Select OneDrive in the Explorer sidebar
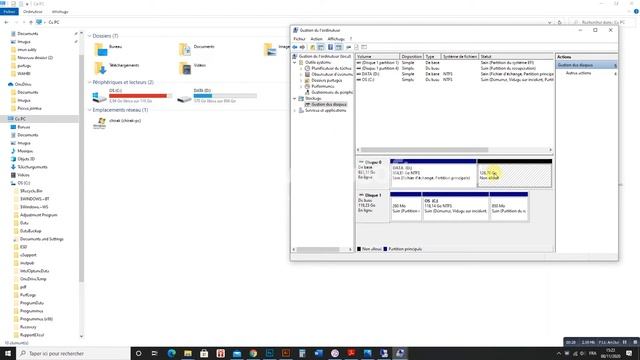Viewport: 640px width, 360px height. (23, 84)
